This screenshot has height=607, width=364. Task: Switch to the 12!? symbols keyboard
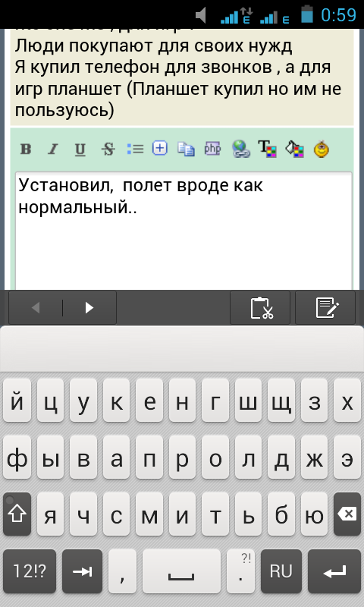(30, 571)
